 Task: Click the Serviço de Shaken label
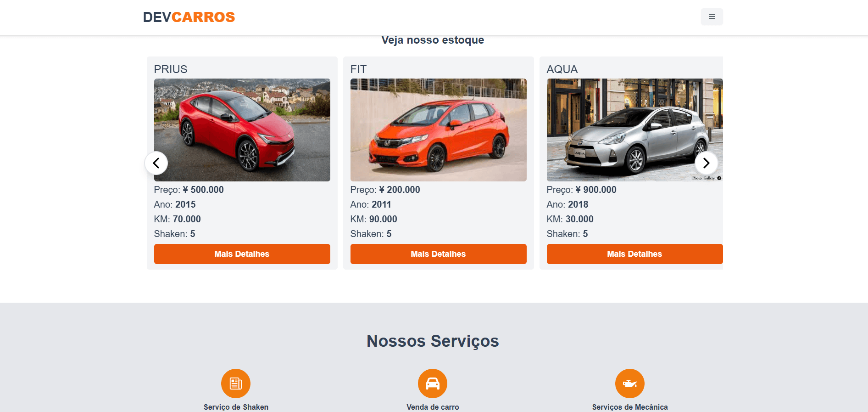point(235,406)
